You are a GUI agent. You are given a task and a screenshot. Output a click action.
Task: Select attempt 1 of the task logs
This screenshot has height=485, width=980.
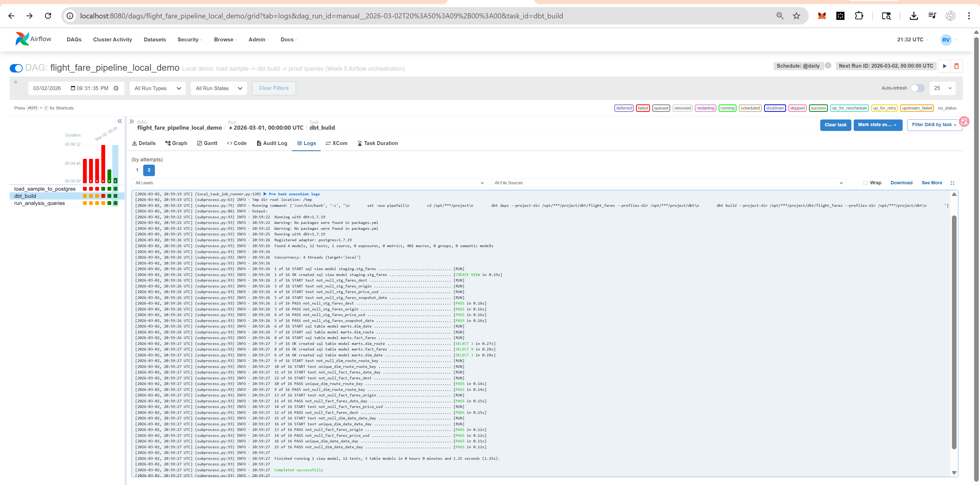pyautogui.click(x=137, y=170)
